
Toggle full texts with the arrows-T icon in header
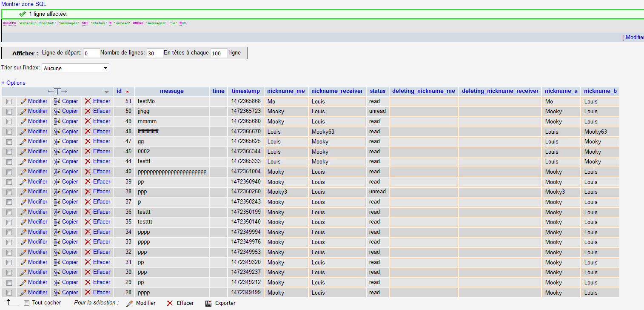(57, 91)
